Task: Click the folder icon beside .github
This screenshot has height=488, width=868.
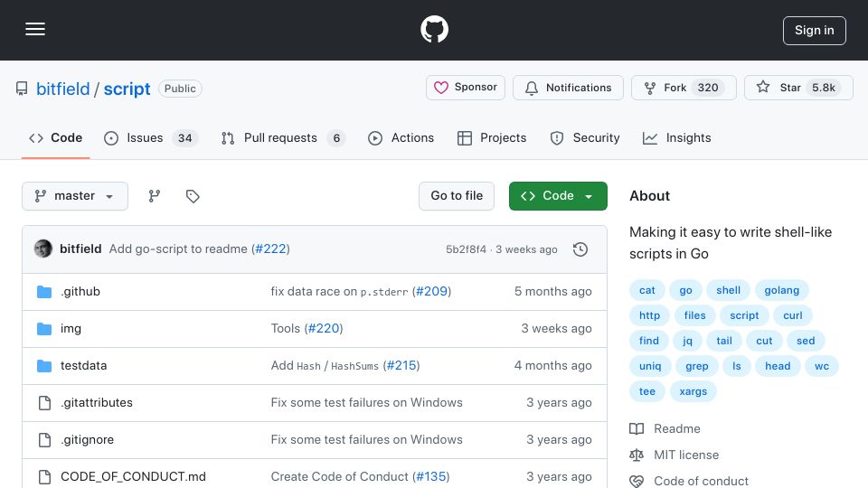Action: click(44, 292)
